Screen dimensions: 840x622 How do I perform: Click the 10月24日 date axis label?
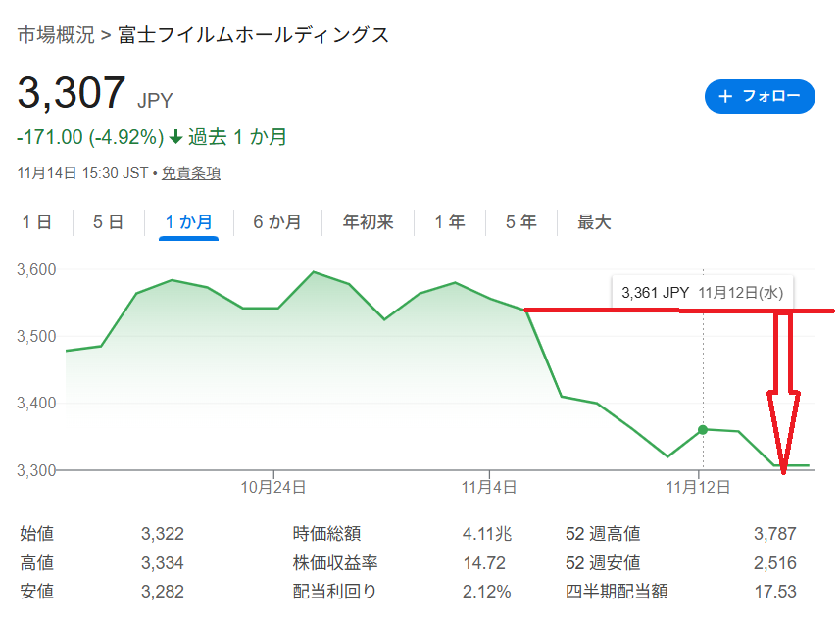pos(273,486)
